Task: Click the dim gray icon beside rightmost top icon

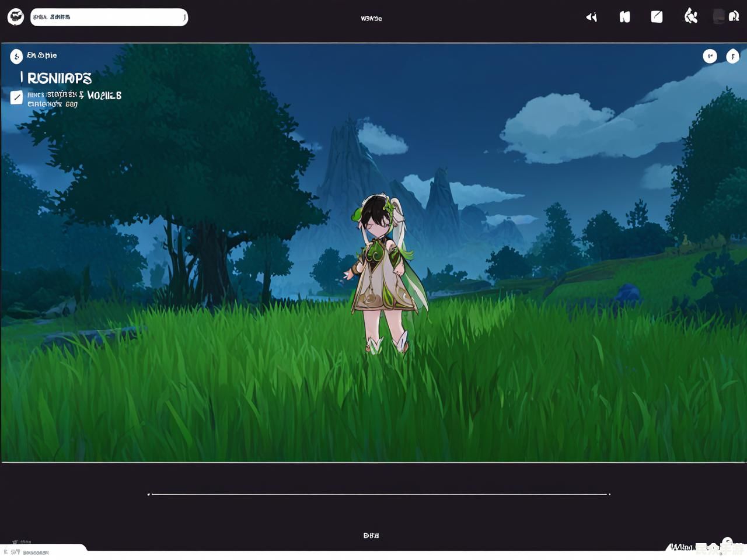Action: [x=718, y=16]
